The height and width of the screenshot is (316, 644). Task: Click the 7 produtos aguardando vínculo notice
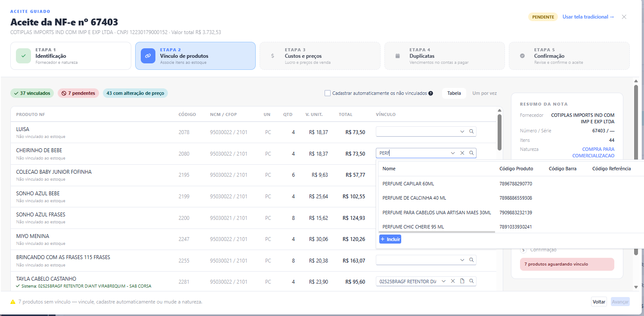[x=567, y=264]
